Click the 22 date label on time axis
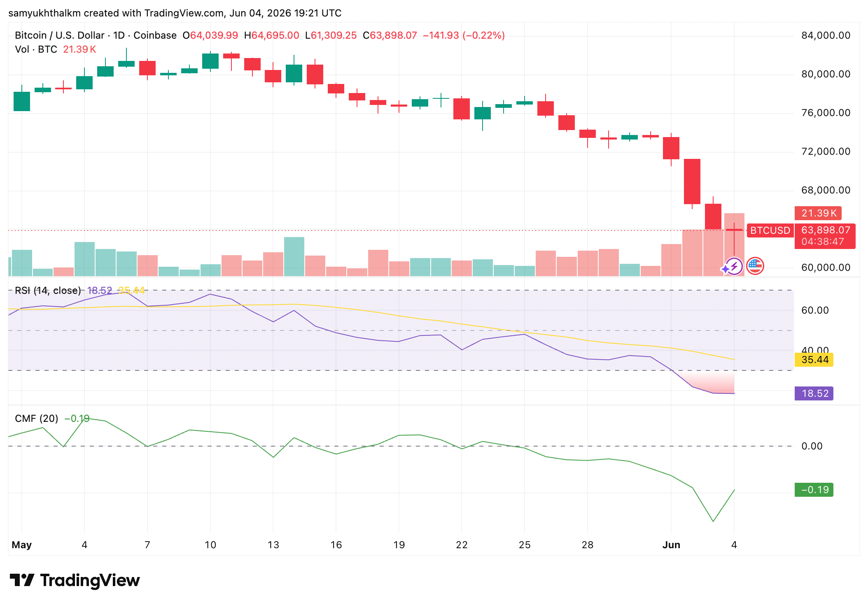The image size is (868, 605). click(x=462, y=545)
